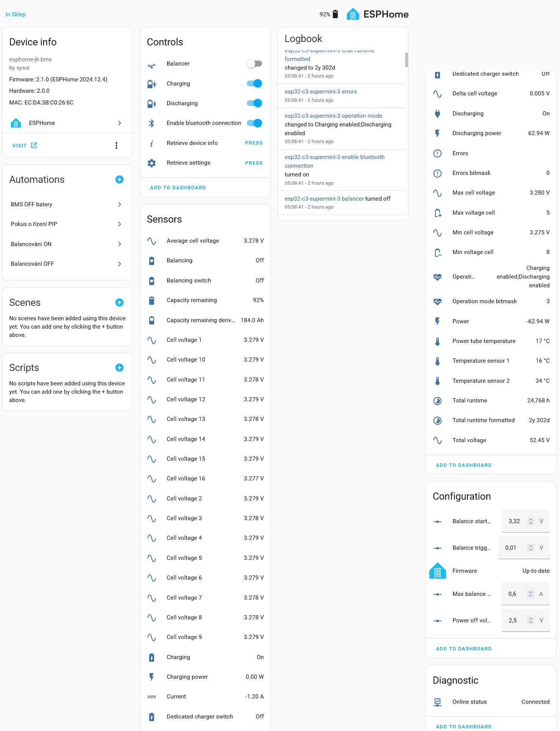Click the Retrieve settings gear icon
The height and width of the screenshot is (731, 560).
click(151, 163)
